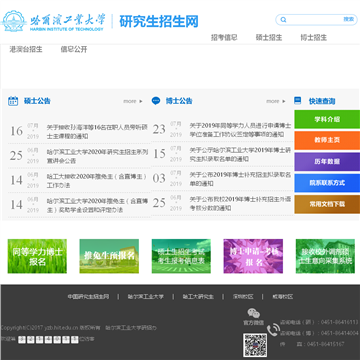Click the 快速查询 section heading
Screen dimensions: 360x360
[x=322, y=101]
